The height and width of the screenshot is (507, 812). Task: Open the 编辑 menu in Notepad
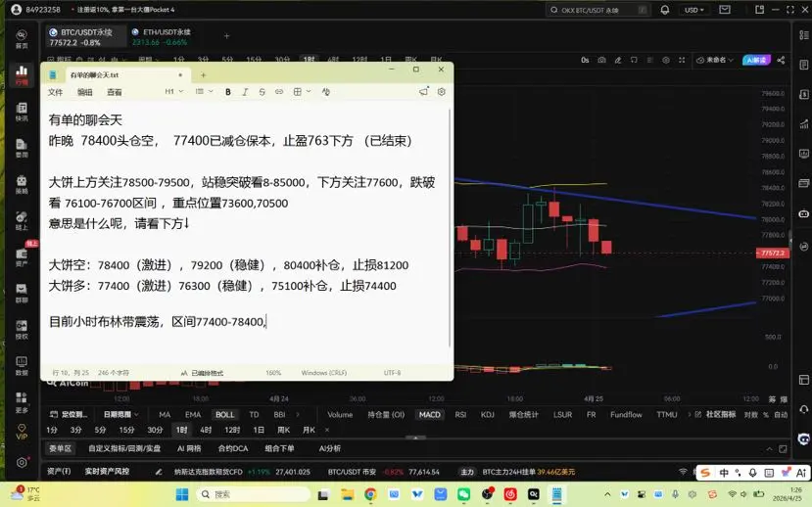84,92
